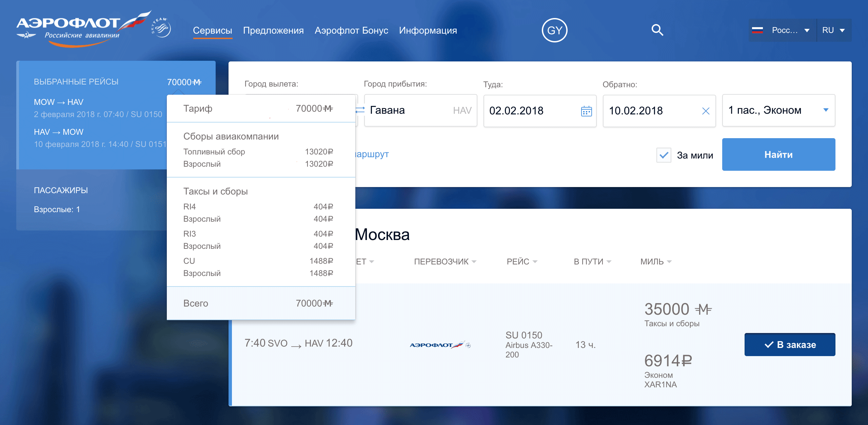The image size is (868, 425).
Task: Click the 'В заказе' button
Action: [790, 345]
